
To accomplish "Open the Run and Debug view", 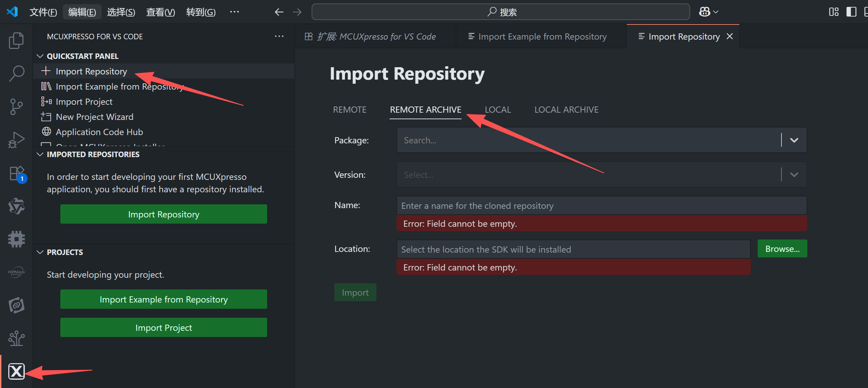I will coord(16,140).
